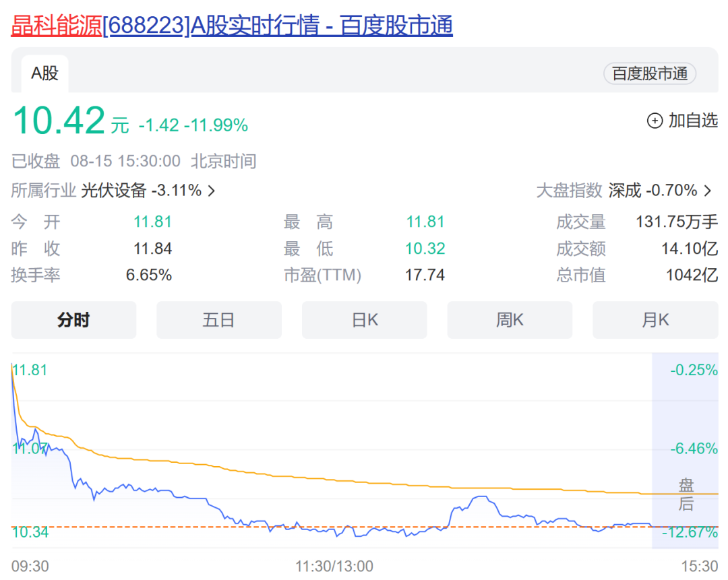Switch to the 周K chart tab

point(510,320)
